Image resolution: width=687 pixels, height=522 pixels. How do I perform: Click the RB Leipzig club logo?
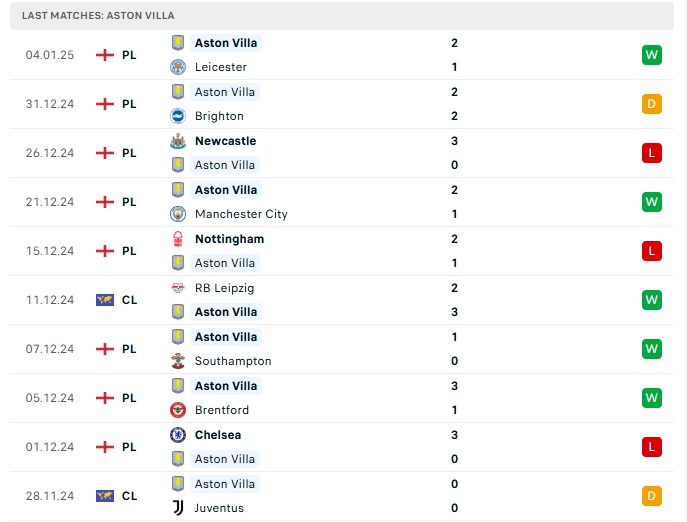pos(178,288)
